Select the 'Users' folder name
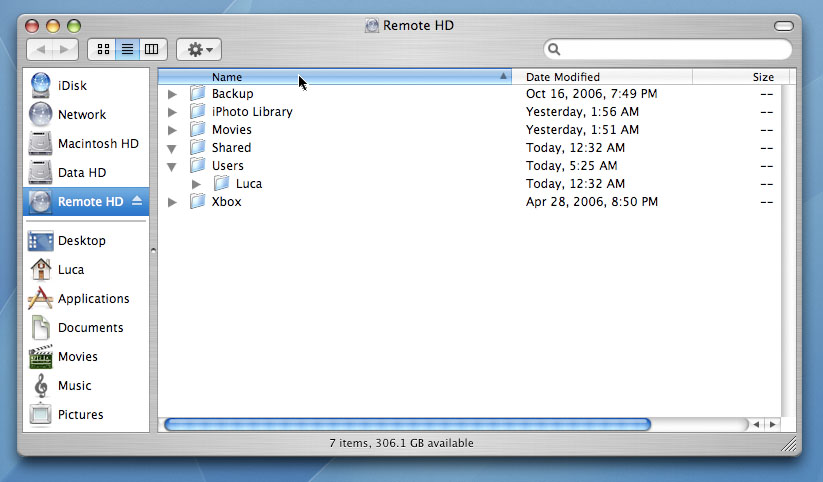Image resolution: width=823 pixels, height=482 pixels. pos(228,165)
